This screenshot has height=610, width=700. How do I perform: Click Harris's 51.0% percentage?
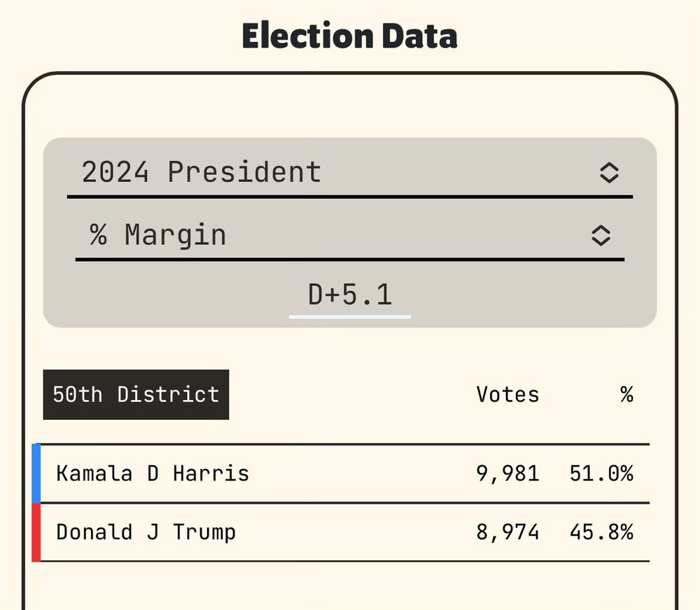coord(601,474)
